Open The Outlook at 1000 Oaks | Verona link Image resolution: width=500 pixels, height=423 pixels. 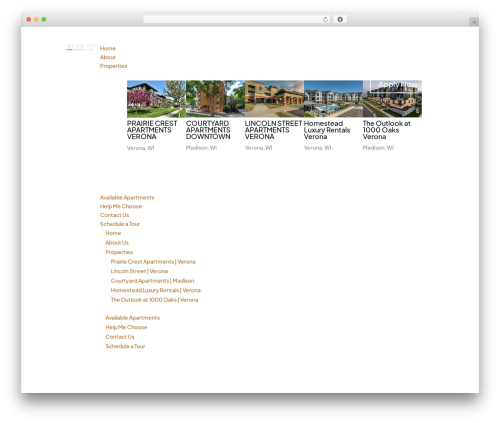[154, 300]
